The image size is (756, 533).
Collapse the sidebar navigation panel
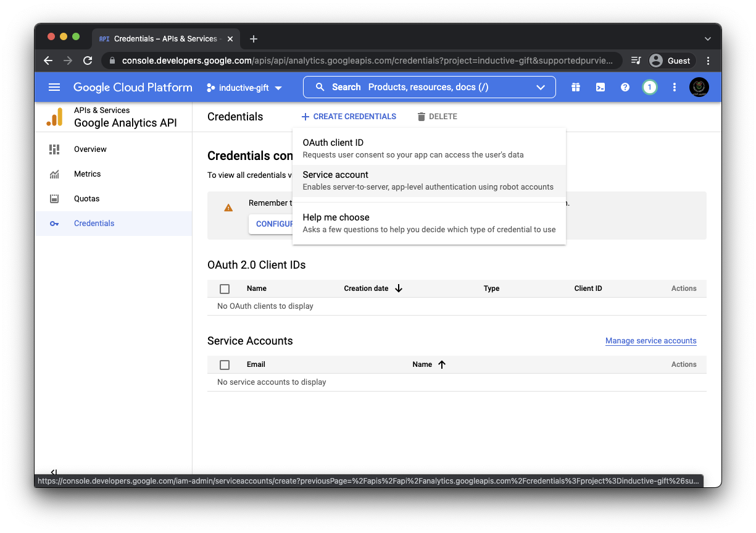(54, 472)
